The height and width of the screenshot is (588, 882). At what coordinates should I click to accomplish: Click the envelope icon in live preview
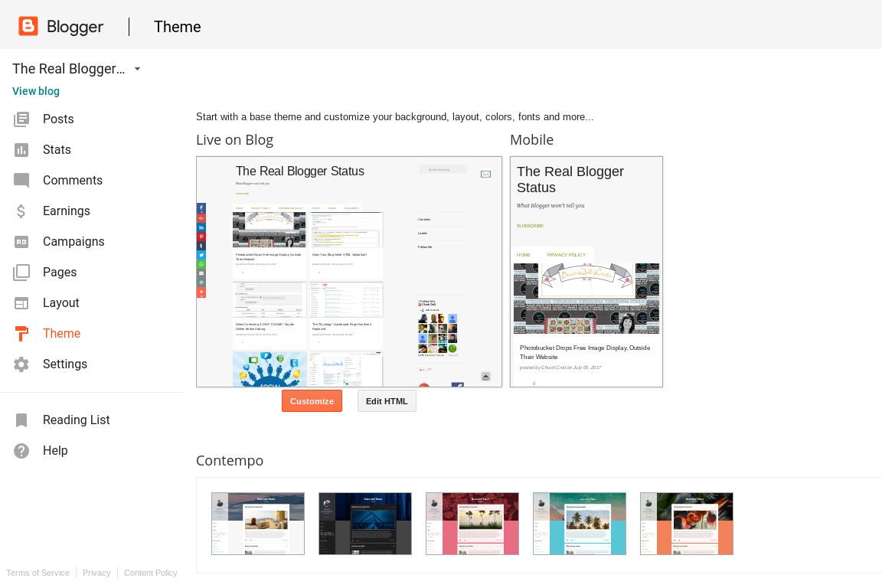[x=485, y=174]
